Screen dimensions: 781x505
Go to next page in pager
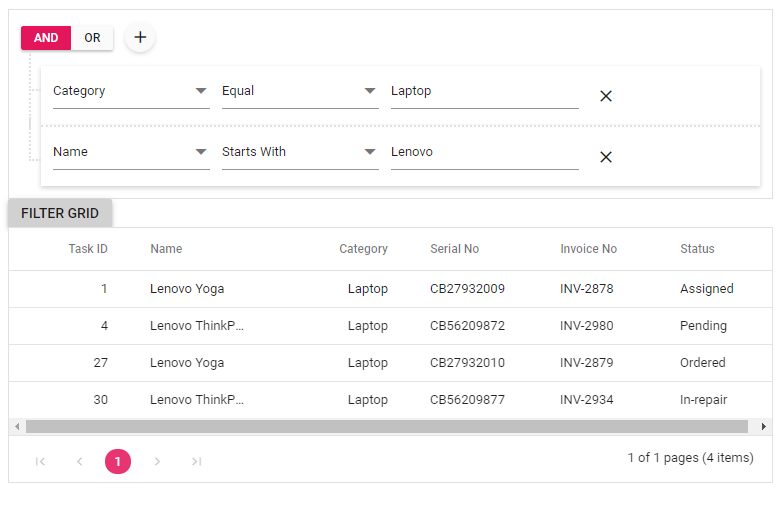coord(157,461)
